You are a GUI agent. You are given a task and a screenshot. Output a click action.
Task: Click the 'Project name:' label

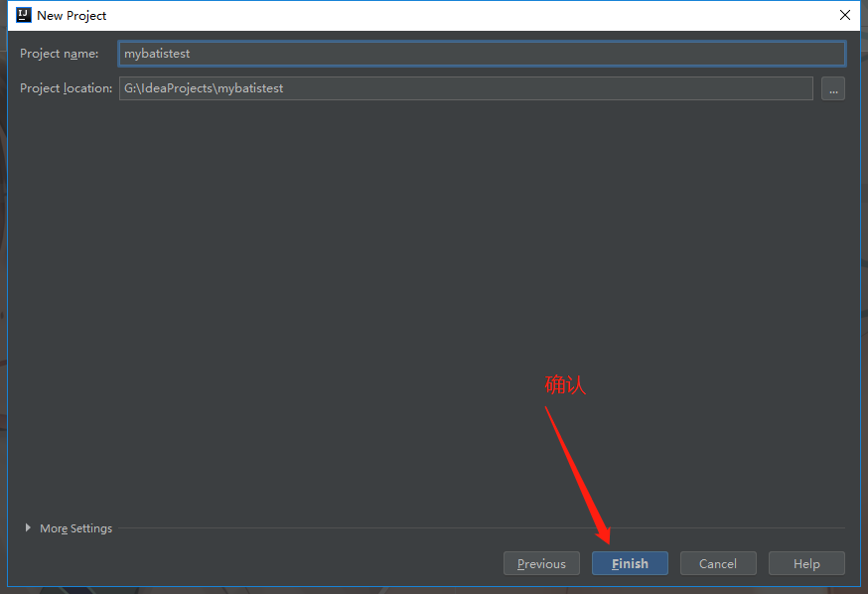coord(60,54)
